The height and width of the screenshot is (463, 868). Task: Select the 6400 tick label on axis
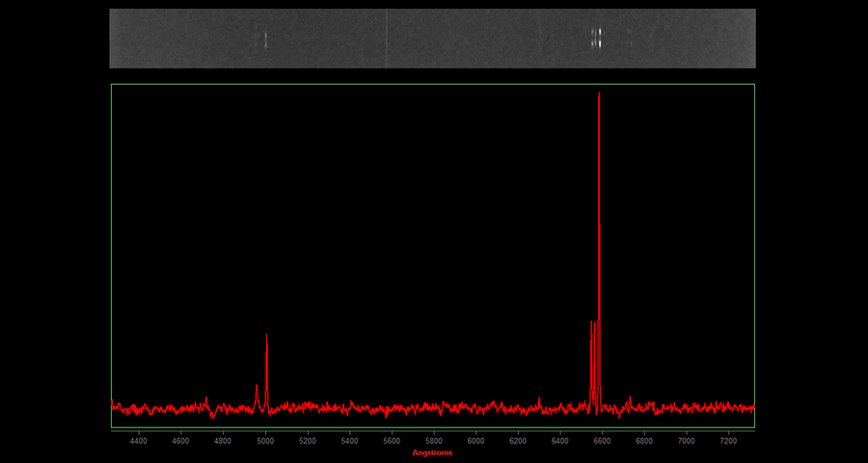tap(560, 441)
